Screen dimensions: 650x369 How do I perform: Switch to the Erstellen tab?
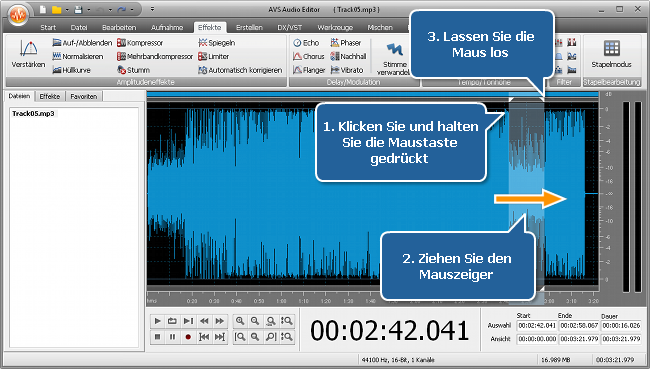coord(249,27)
